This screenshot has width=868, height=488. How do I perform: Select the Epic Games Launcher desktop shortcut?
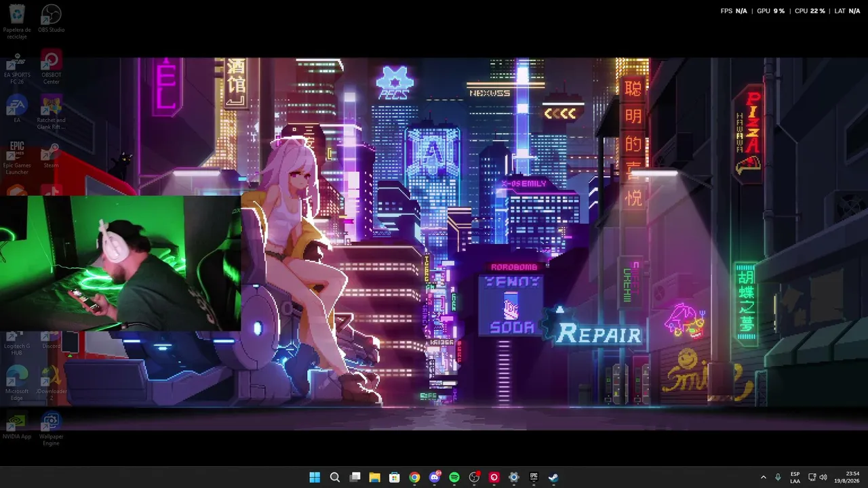(x=17, y=158)
